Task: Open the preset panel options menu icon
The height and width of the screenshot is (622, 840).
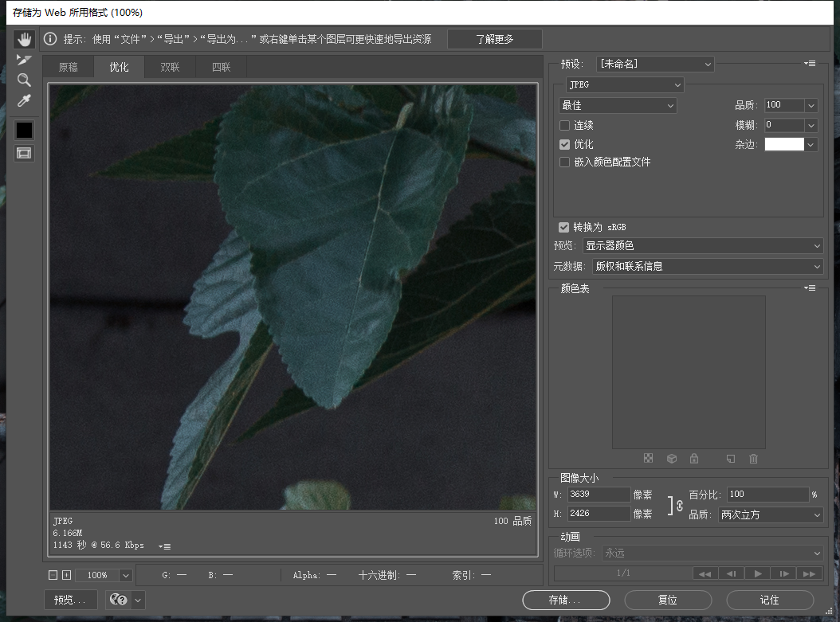Action: (x=810, y=64)
